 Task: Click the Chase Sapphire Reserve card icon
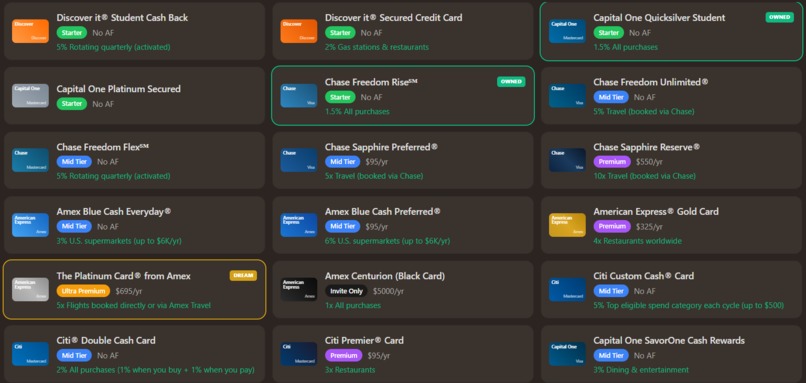tap(567, 160)
